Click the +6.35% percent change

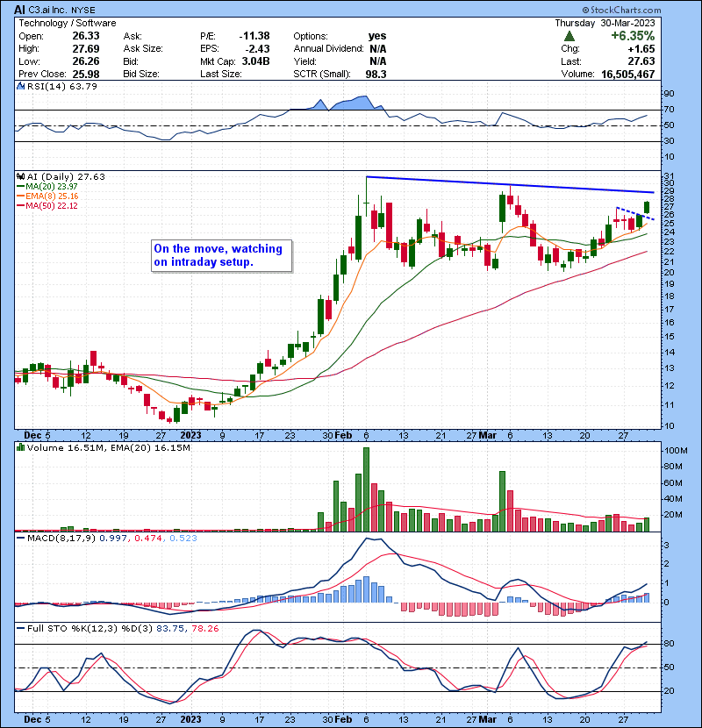pyautogui.click(x=633, y=36)
